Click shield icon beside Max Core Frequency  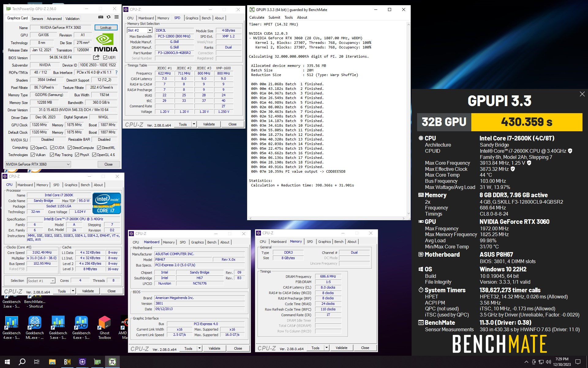tap(529, 163)
